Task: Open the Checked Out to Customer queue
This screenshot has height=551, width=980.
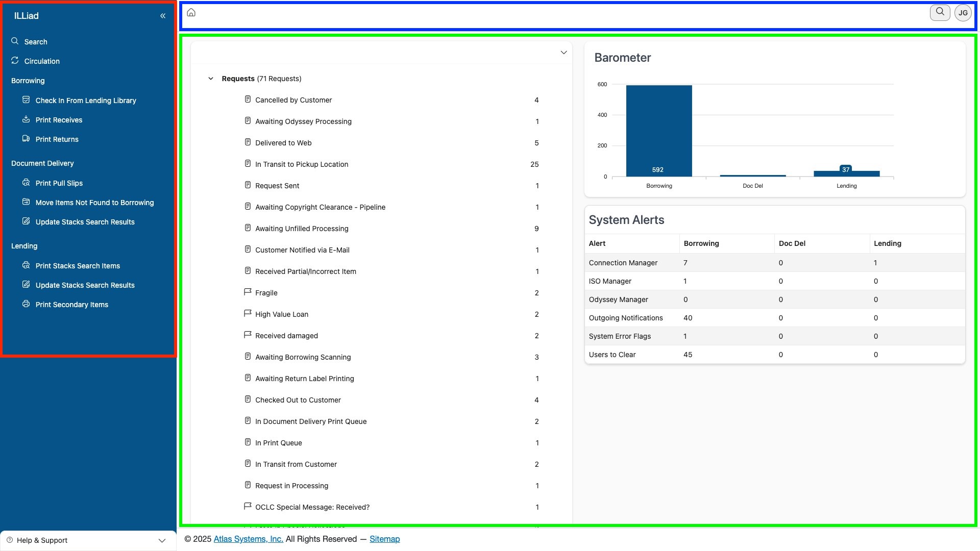Action: click(x=298, y=400)
